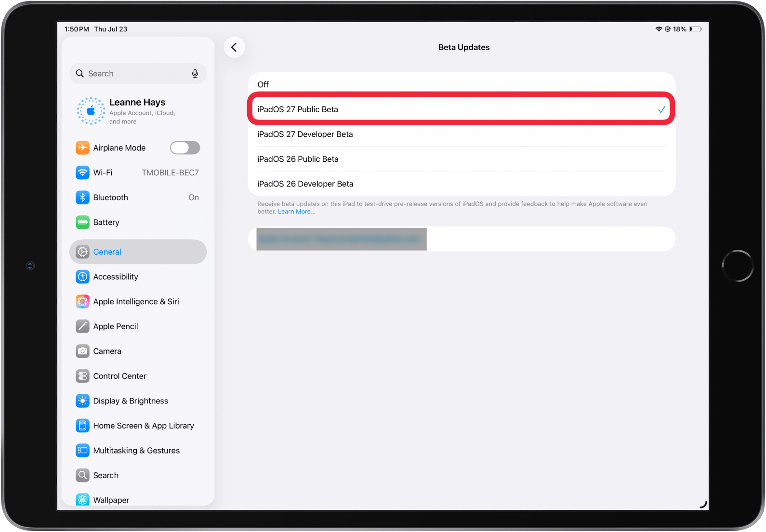
Task: Tap the sidebar Search settings icon
Action: point(82,476)
